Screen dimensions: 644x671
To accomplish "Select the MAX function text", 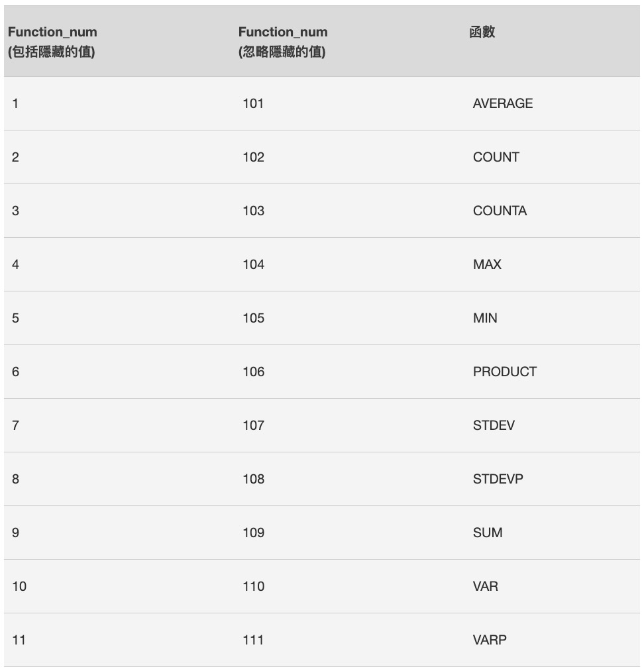I will click(487, 264).
